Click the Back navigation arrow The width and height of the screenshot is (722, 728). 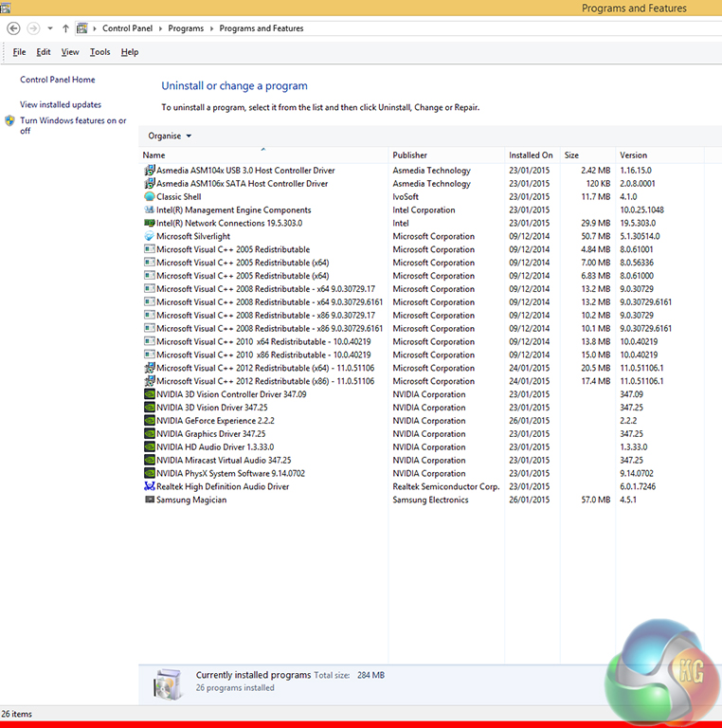coord(13,28)
